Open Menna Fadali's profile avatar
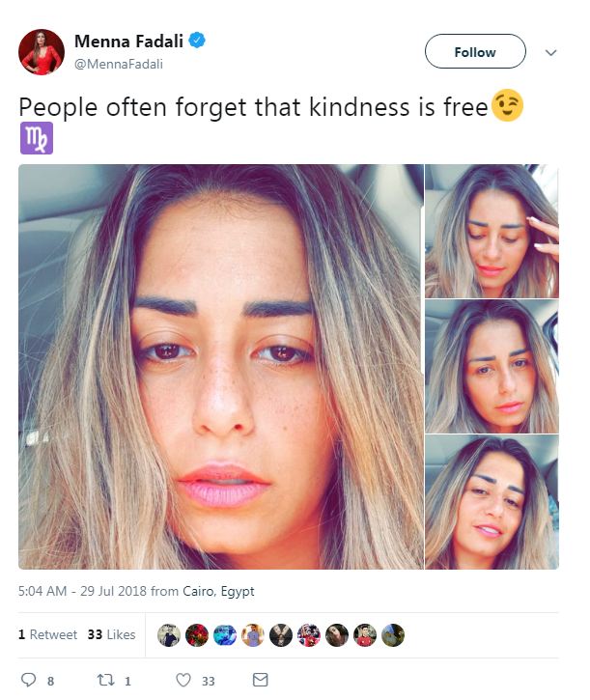The width and height of the screenshot is (590, 700). pos(42,52)
